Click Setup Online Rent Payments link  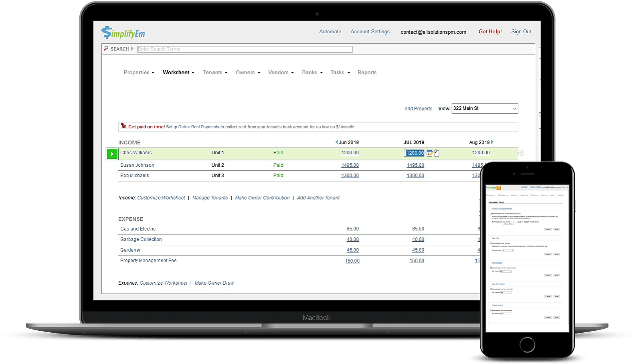[x=192, y=127]
